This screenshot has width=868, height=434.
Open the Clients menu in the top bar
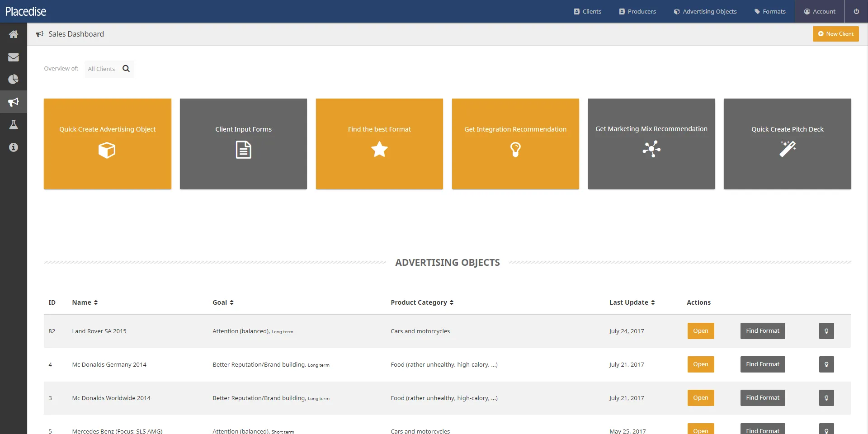[588, 11]
